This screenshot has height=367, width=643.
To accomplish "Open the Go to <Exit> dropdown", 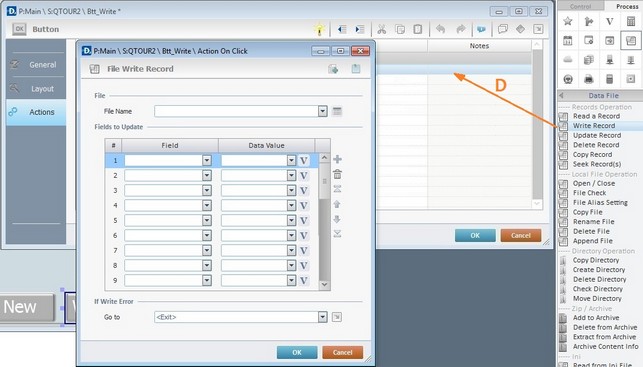I will [322, 317].
